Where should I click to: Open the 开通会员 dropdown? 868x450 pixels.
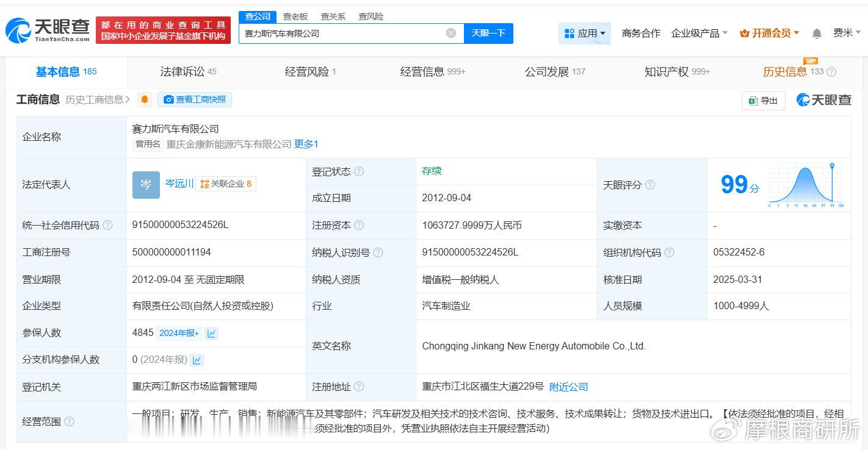tap(769, 33)
